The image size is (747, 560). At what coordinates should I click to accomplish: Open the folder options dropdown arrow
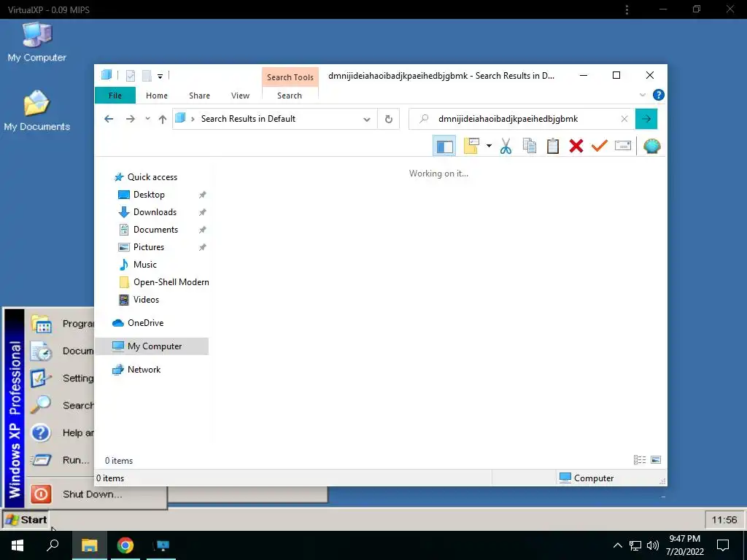[489, 146]
